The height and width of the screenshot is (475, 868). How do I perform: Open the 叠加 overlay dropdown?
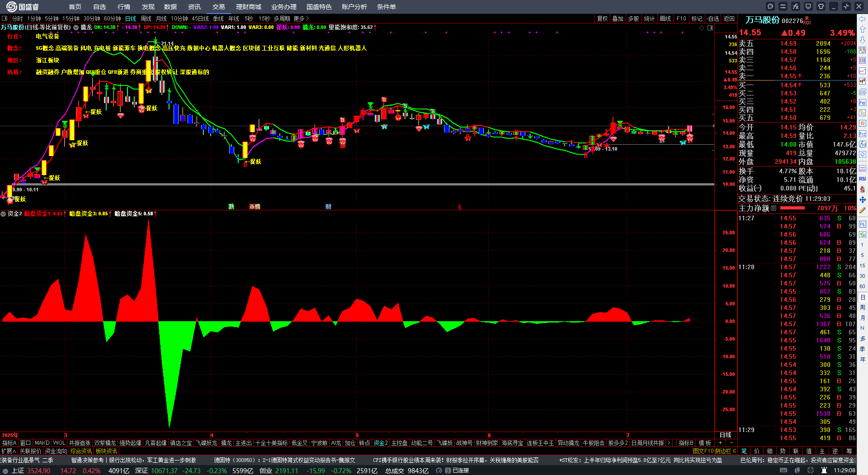[618, 19]
